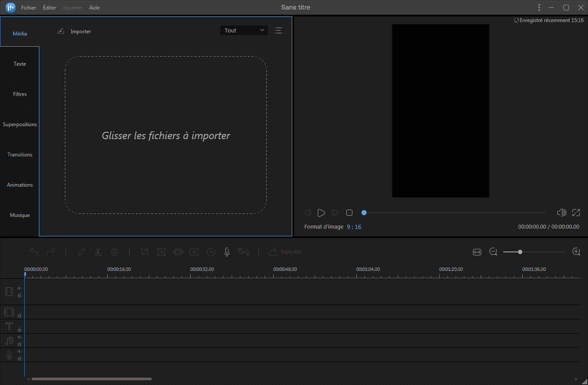The image size is (588, 385).
Task: Click the scissors Split icon
Action: click(98, 251)
